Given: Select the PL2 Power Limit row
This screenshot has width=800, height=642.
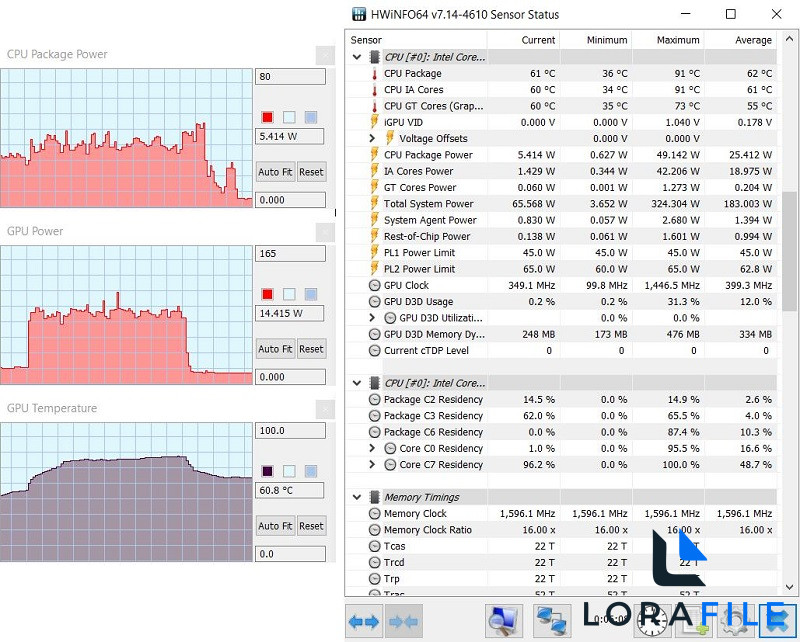Looking at the screenshot, I should 561,269.
